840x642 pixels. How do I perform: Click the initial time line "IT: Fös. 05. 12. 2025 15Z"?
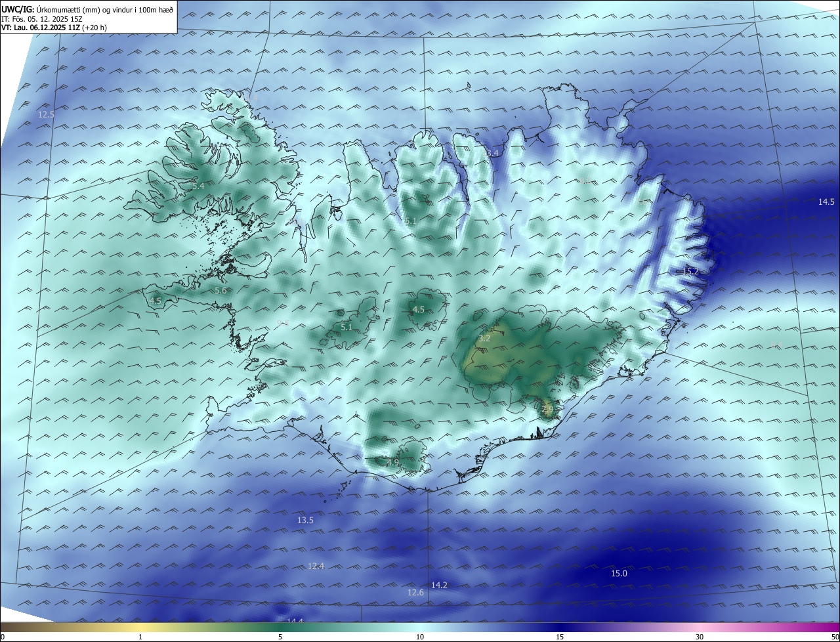coord(41,18)
